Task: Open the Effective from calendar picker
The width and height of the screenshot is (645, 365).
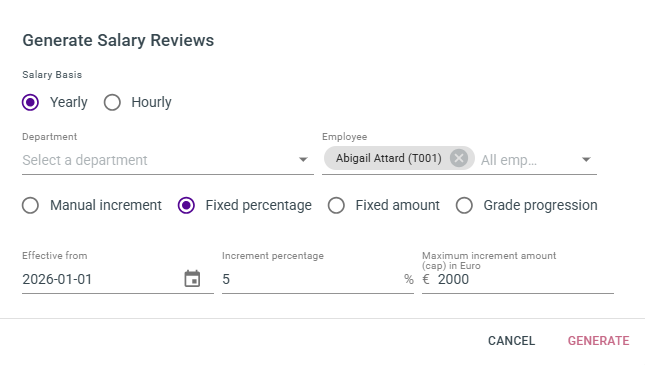Action: (x=192, y=279)
